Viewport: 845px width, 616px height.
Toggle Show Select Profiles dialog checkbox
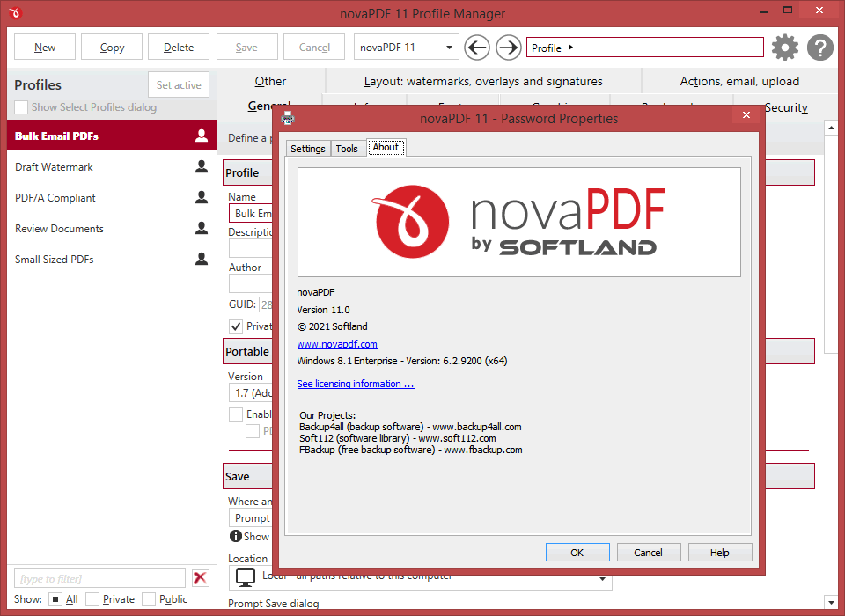click(x=21, y=107)
